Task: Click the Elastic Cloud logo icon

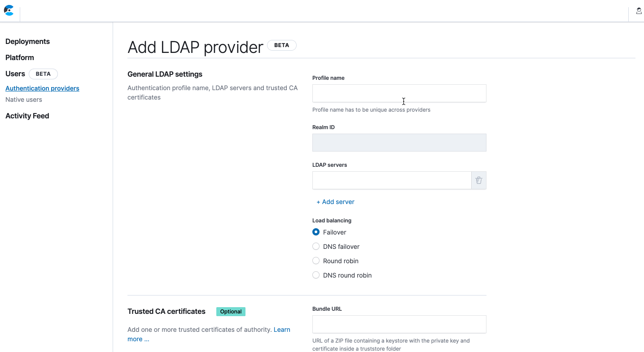Action: coord(9,11)
